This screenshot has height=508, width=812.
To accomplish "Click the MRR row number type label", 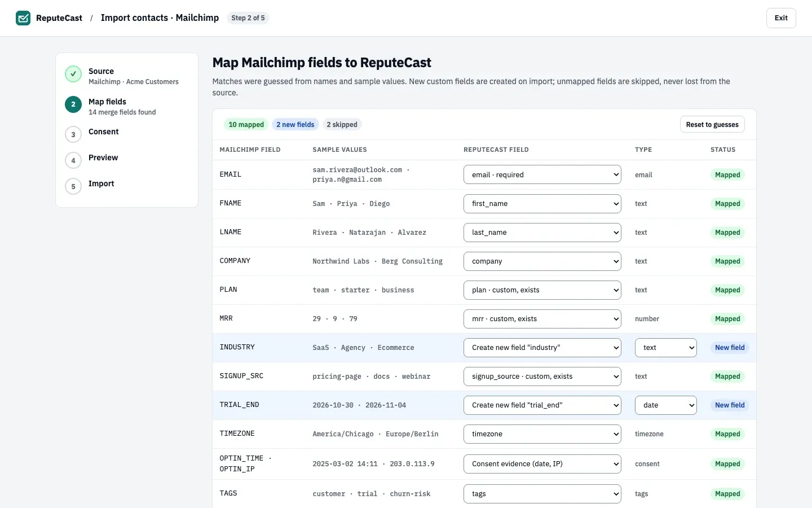I will pos(647,319).
